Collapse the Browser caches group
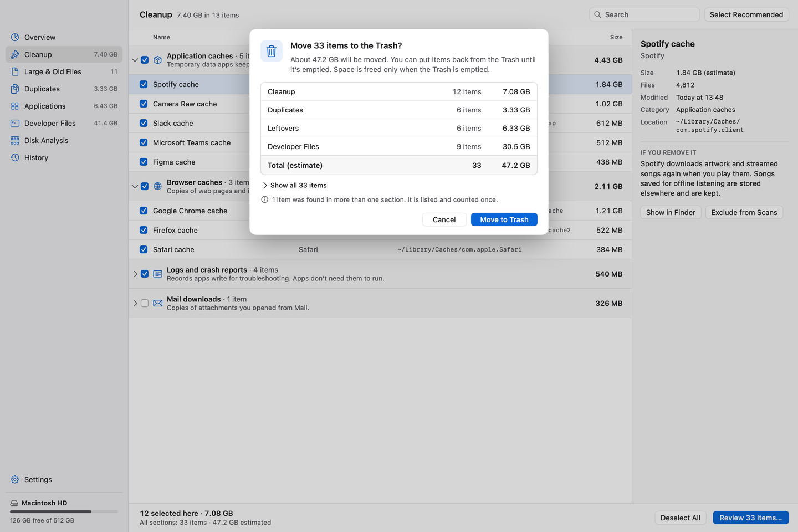Image resolution: width=798 pixels, height=532 pixels. point(135,186)
